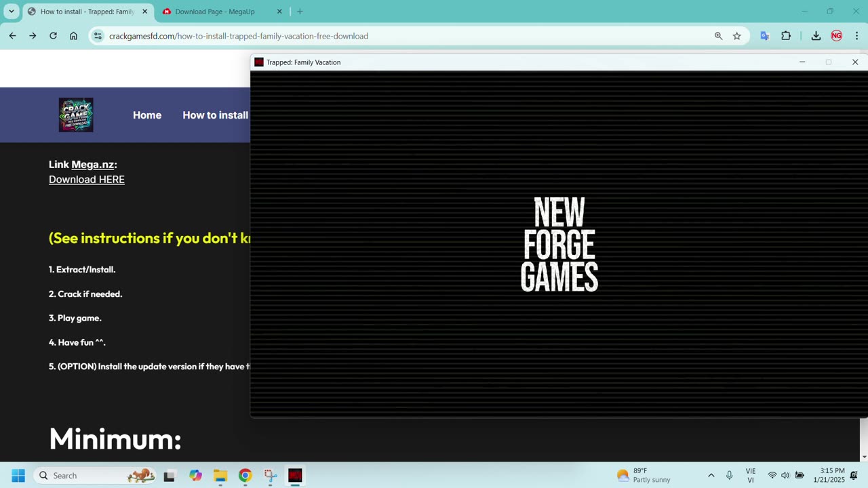Image resolution: width=868 pixels, height=488 pixels.
Task: Open the Snipping Tool taskbar icon
Action: pos(271,475)
